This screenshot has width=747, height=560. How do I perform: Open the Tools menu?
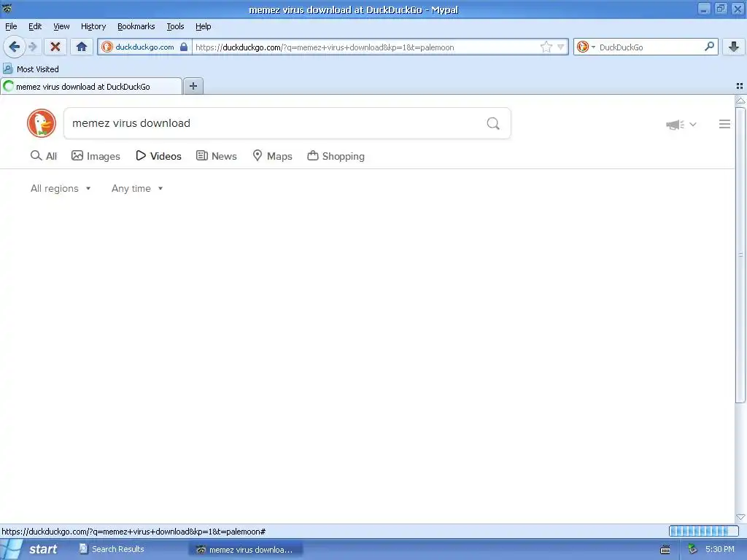[175, 26]
